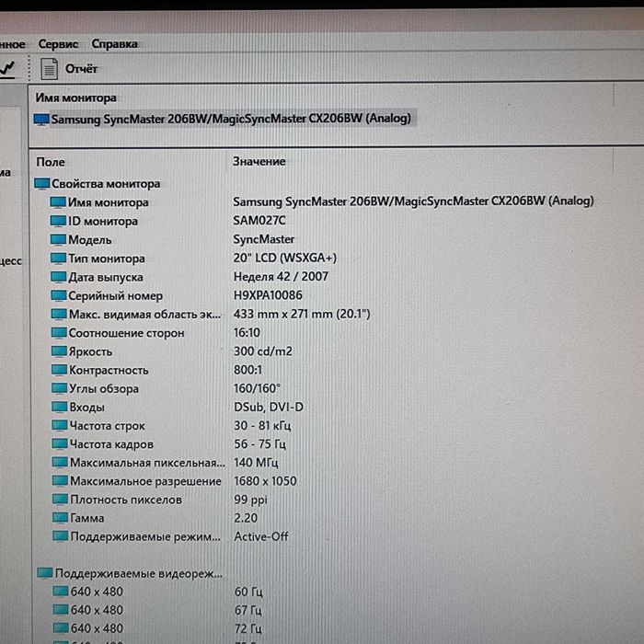Click icon next to ID монитора

click(x=58, y=221)
